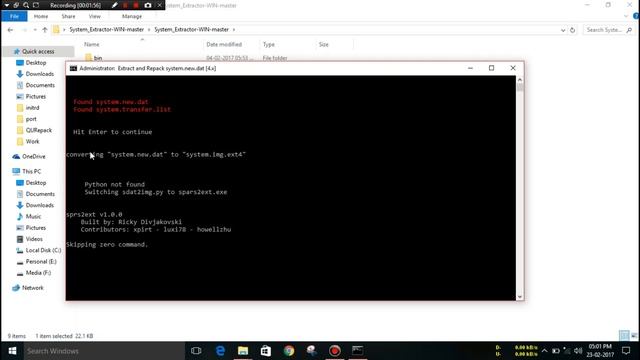The height and width of the screenshot is (360, 640).
Task: Open the Share ribbon tab
Action: (x=68, y=16)
